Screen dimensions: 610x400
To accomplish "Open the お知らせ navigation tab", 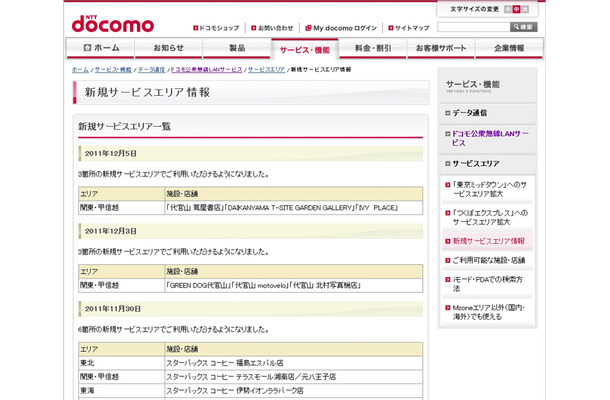I will [x=168, y=48].
